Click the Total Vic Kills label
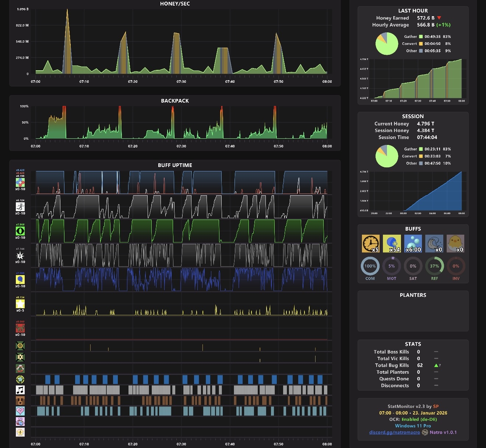486x448 pixels. coord(393,358)
